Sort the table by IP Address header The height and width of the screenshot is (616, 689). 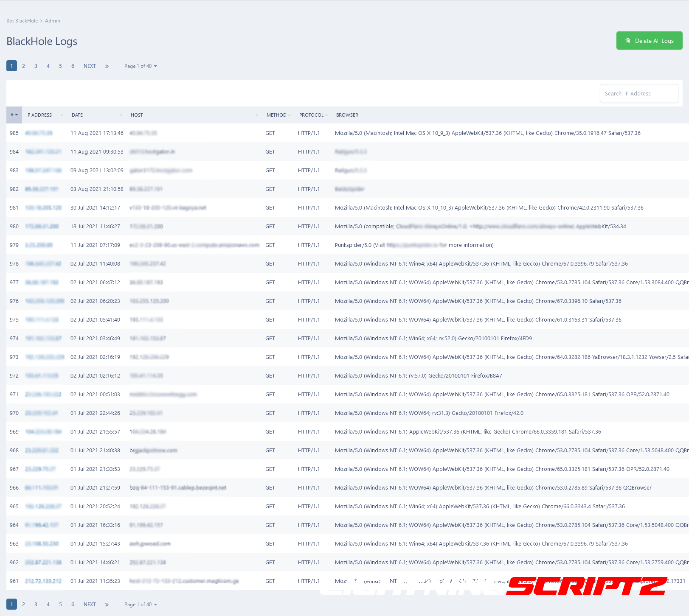click(x=39, y=115)
